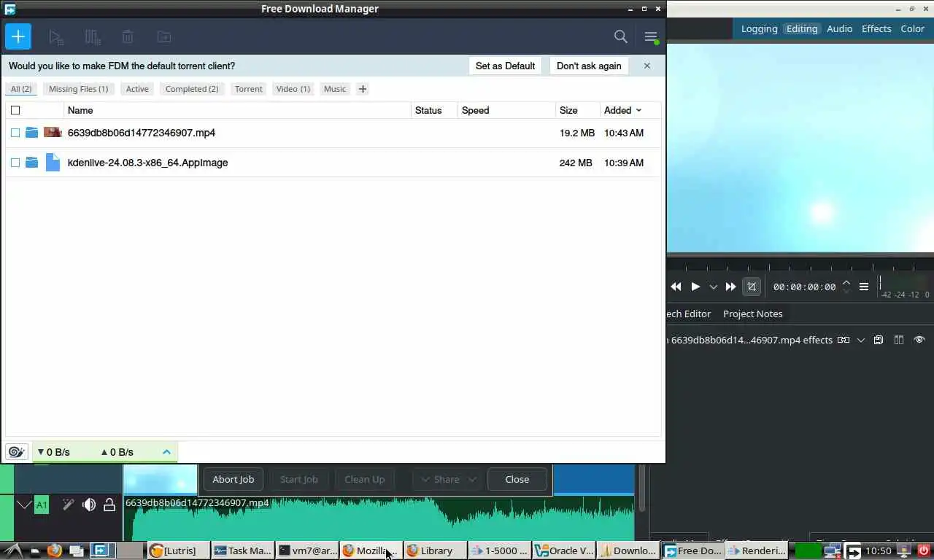The image size is (934, 560).
Task: Click Set as Default button
Action: pyautogui.click(x=505, y=66)
